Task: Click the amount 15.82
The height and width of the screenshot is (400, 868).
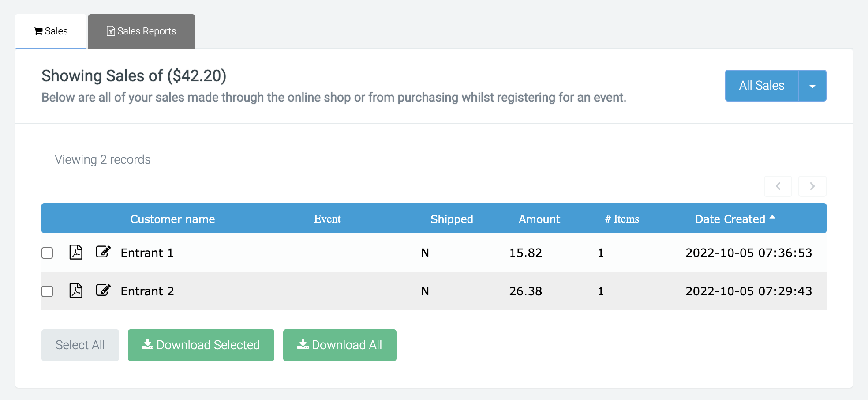Action: click(526, 253)
